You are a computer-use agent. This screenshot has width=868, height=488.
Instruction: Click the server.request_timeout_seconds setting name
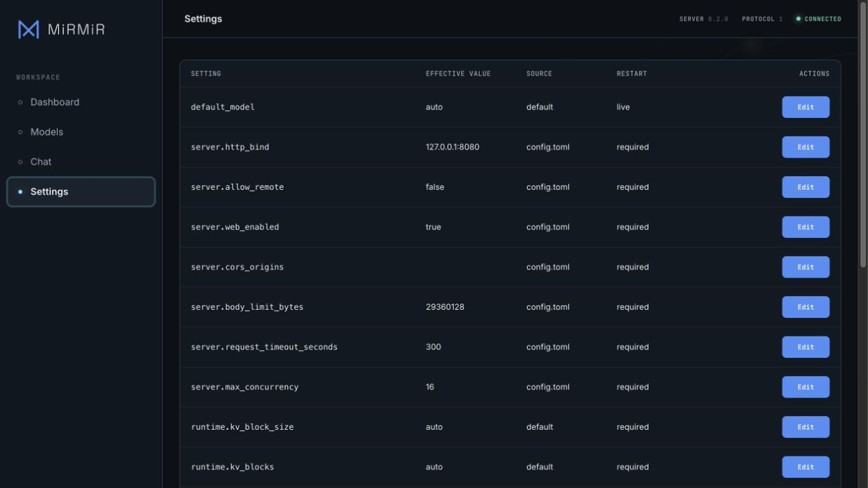pyautogui.click(x=264, y=347)
